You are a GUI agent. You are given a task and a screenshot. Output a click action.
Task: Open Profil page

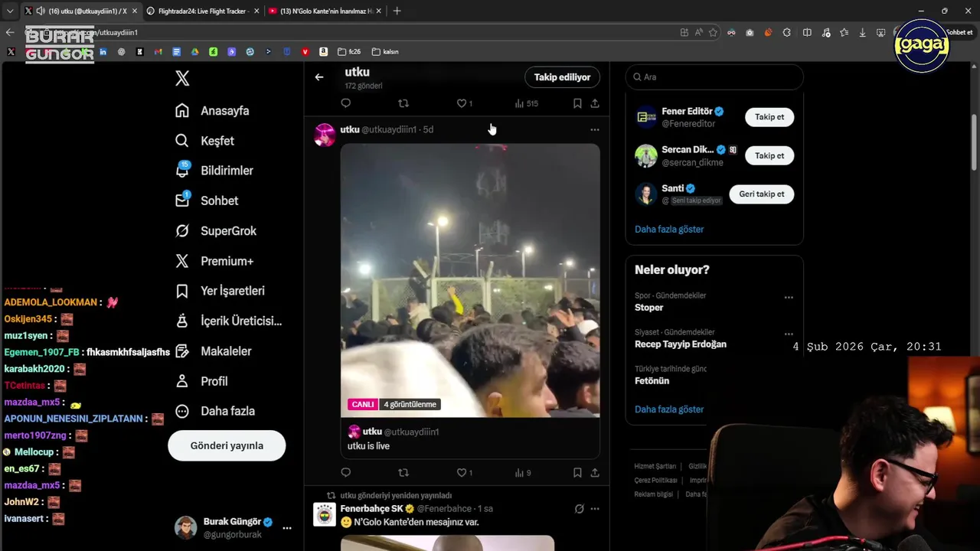201,381
